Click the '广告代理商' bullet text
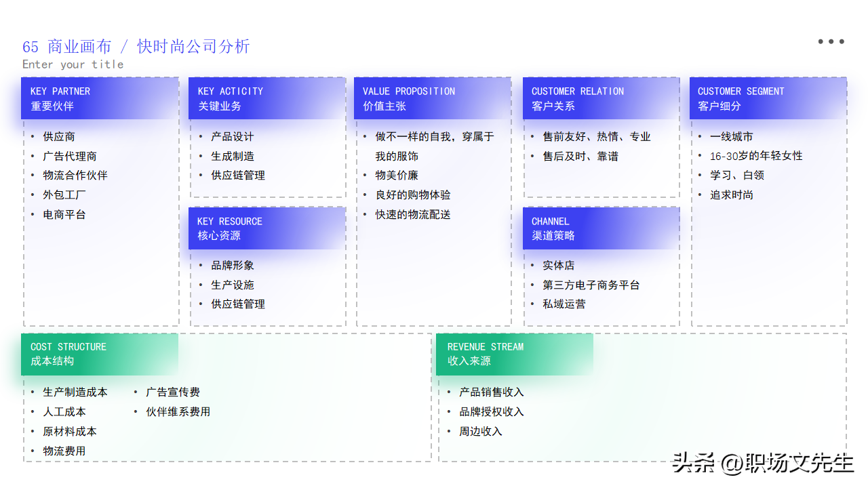 (70, 157)
